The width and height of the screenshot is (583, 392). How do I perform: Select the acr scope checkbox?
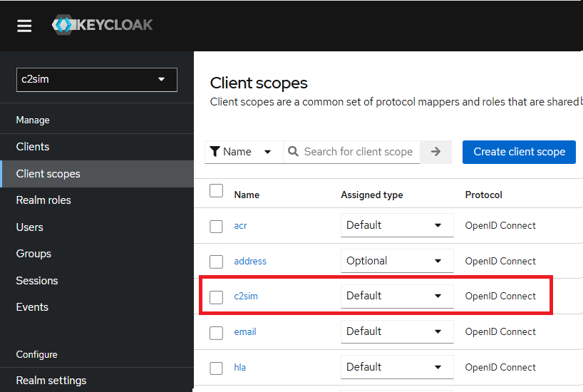coord(217,226)
